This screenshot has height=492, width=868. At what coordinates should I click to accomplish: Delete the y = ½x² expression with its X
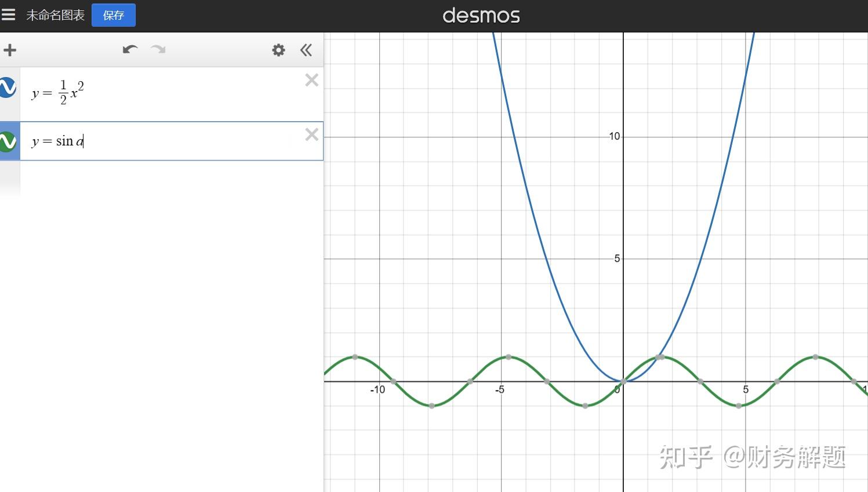pos(311,79)
